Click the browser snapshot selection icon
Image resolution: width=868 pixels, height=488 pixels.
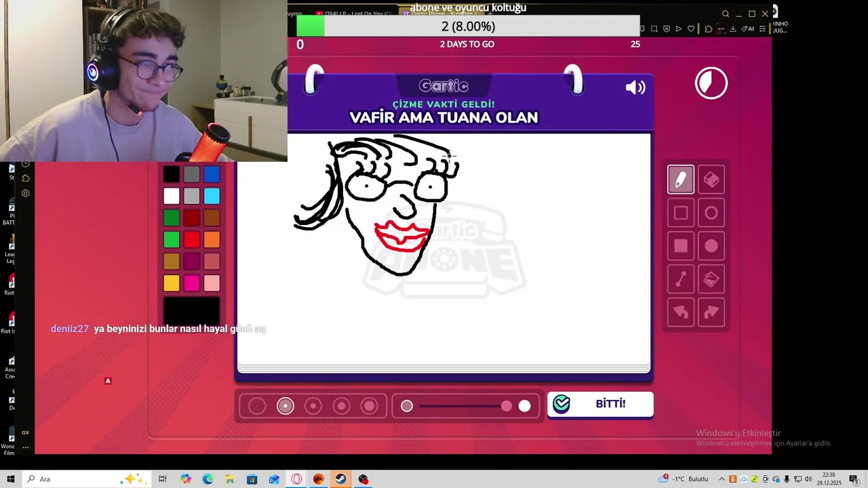point(654,28)
